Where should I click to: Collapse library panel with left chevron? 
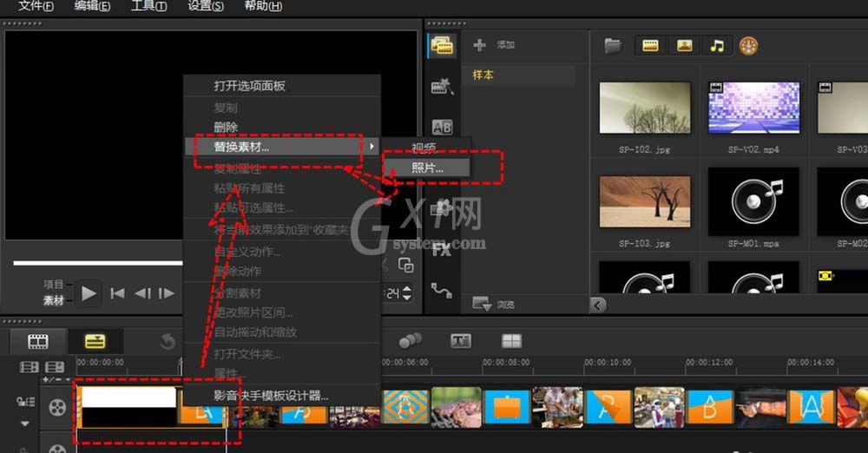coord(598,305)
